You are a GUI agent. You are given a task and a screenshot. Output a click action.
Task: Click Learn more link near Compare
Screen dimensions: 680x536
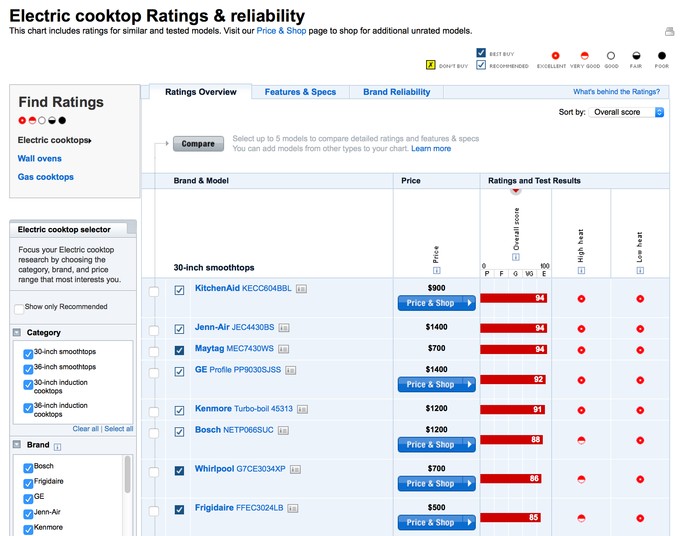tap(431, 149)
